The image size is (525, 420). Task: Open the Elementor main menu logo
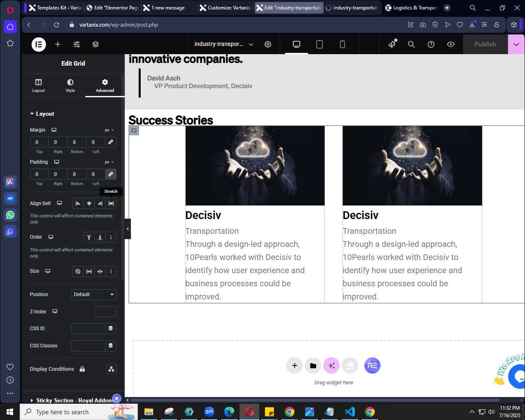pos(39,44)
